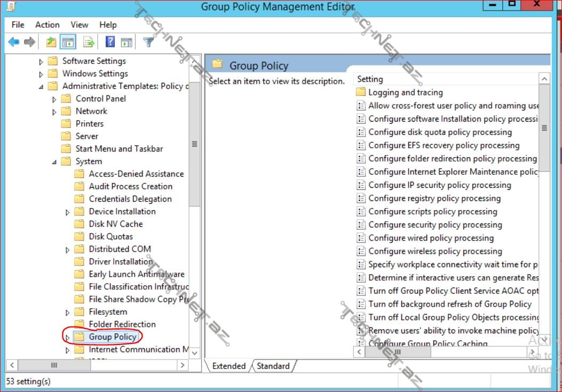Switch to the Standard tab
This screenshot has height=392, width=562.
coord(273,366)
